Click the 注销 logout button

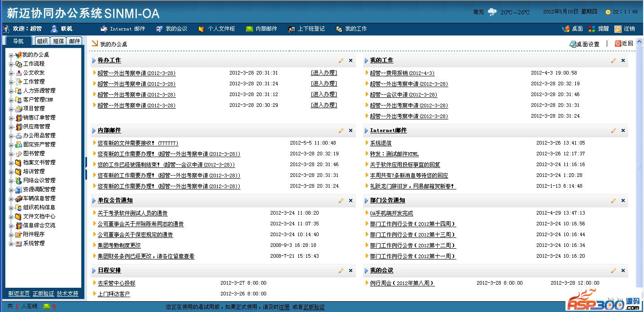point(625,29)
